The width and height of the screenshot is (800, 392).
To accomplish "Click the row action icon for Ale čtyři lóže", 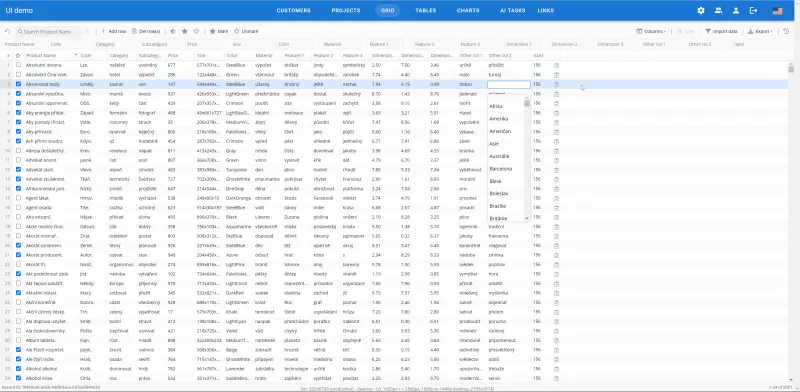I will pos(556,359).
